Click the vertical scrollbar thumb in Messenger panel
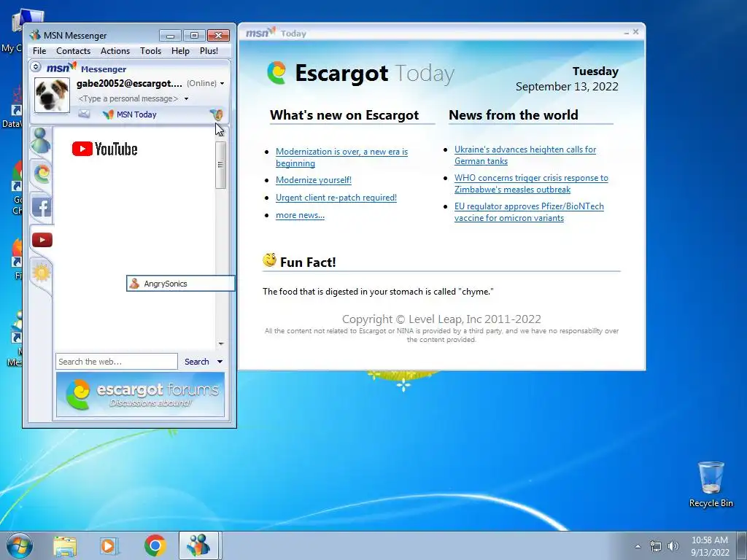The height and width of the screenshot is (560, 747). tap(220, 165)
